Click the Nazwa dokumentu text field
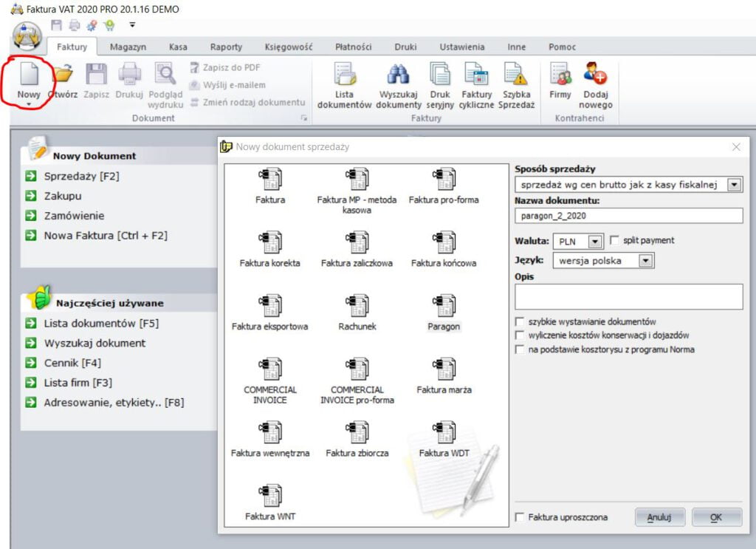756x549 pixels. pos(628,216)
